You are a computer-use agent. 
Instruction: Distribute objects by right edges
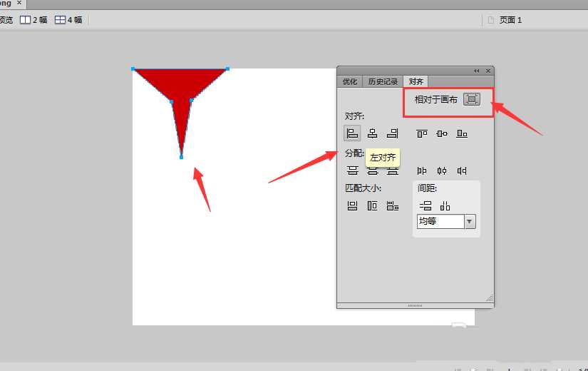[462, 171]
